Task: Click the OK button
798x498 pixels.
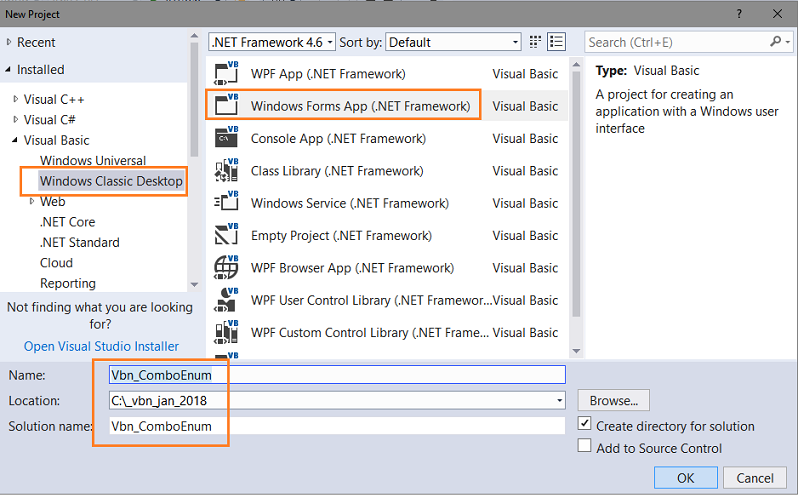Action: point(686,478)
